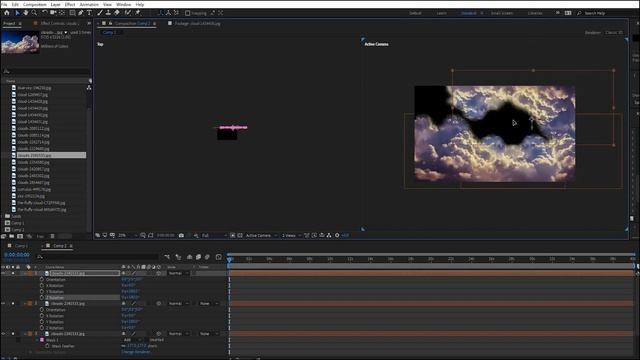The image size is (640, 360).
Task: Toggle the 3D switch on second layer
Action: click(x=159, y=304)
